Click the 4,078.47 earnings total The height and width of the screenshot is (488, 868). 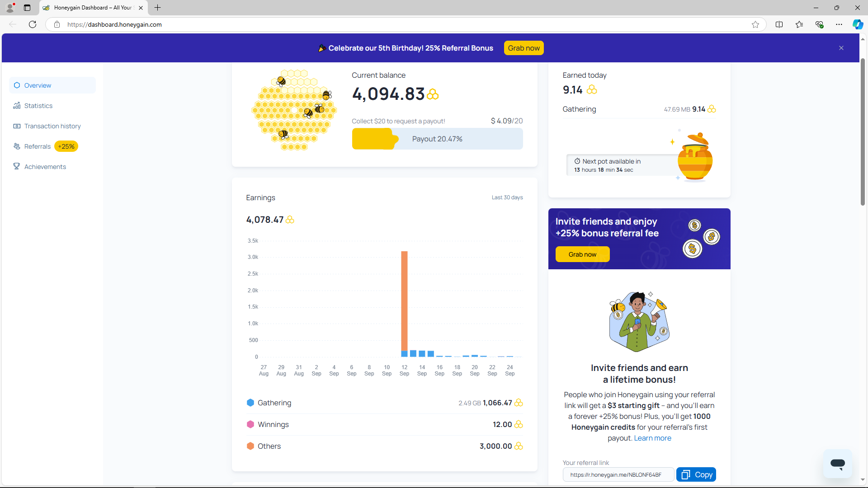coord(265,220)
